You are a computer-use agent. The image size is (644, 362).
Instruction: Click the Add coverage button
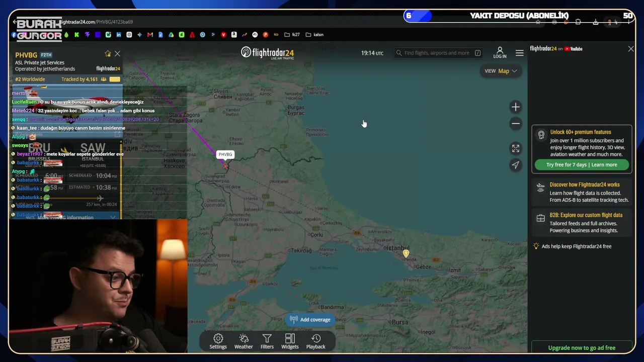click(x=310, y=320)
